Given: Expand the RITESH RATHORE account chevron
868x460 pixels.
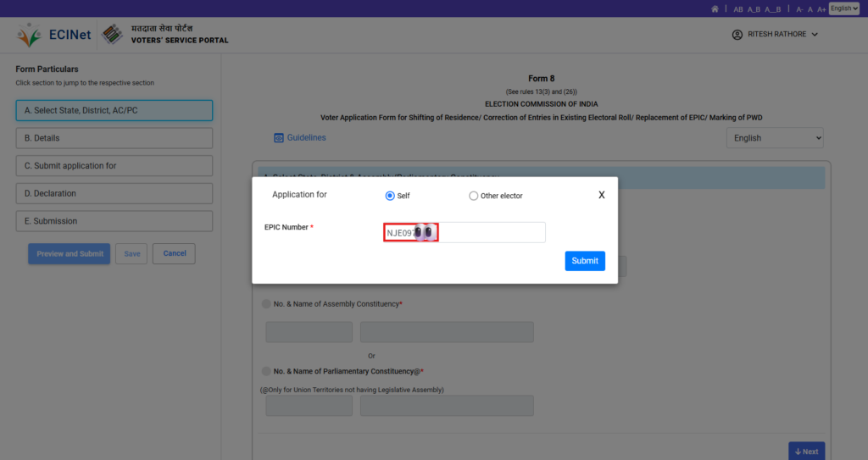Looking at the screenshot, I should tap(815, 35).
